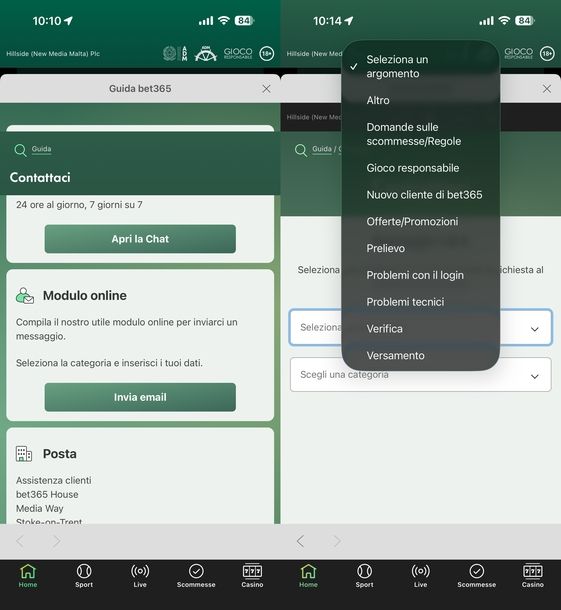Close help panel on right screen
561x610 pixels.
pyautogui.click(x=547, y=89)
